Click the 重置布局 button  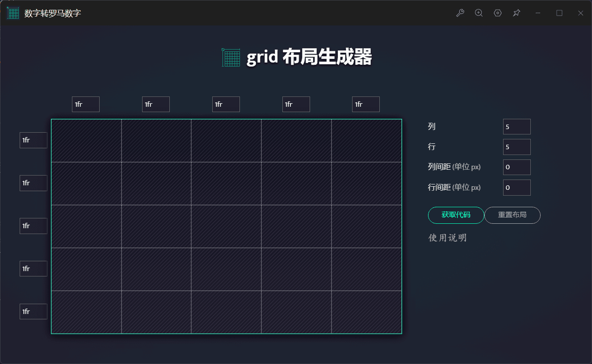512,215
